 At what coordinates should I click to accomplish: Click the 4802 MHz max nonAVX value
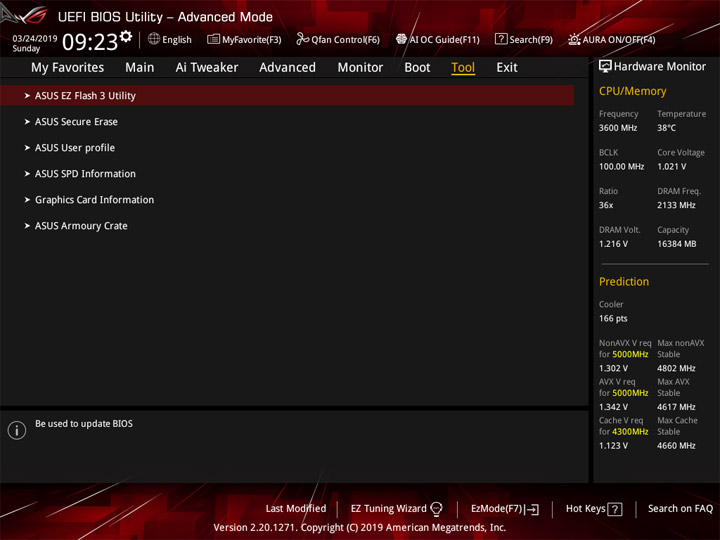(676, 368)
